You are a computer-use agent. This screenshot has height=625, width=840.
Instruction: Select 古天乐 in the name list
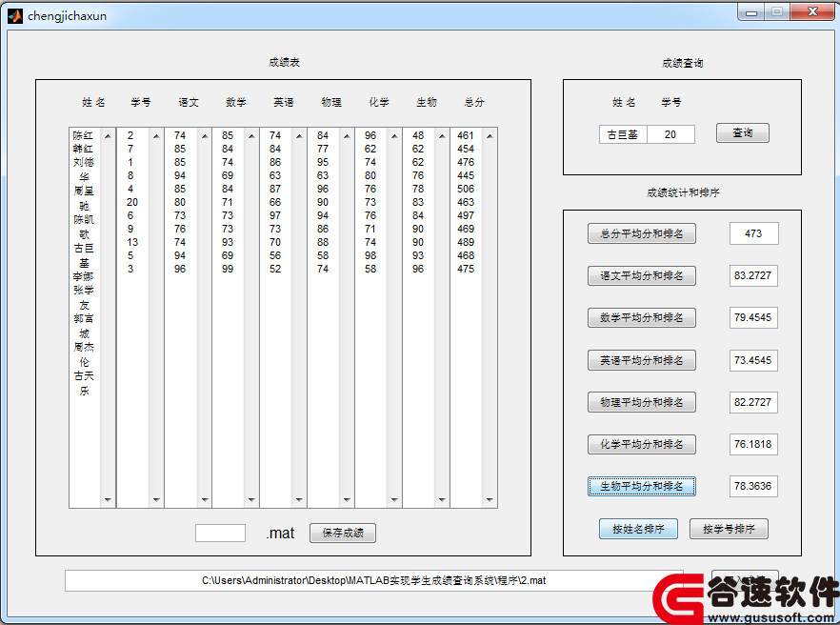coord(84,383)
